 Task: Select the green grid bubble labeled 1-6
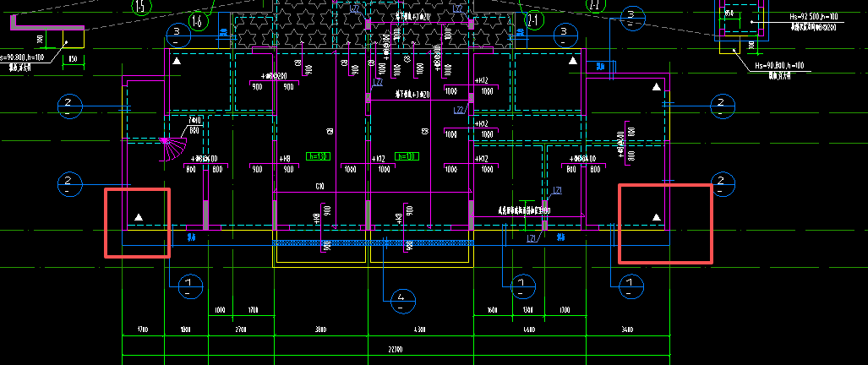(198, 22)
